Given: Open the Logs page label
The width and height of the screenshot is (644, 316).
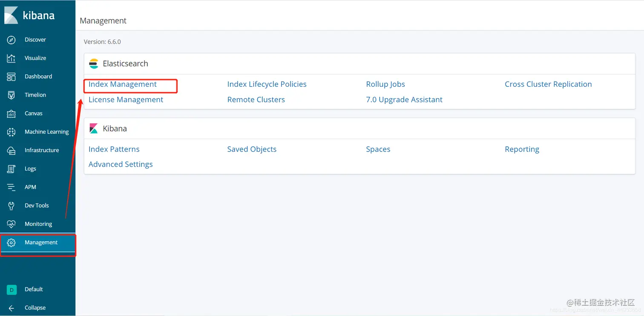Looking at the screenshot, I should [30, 169].
